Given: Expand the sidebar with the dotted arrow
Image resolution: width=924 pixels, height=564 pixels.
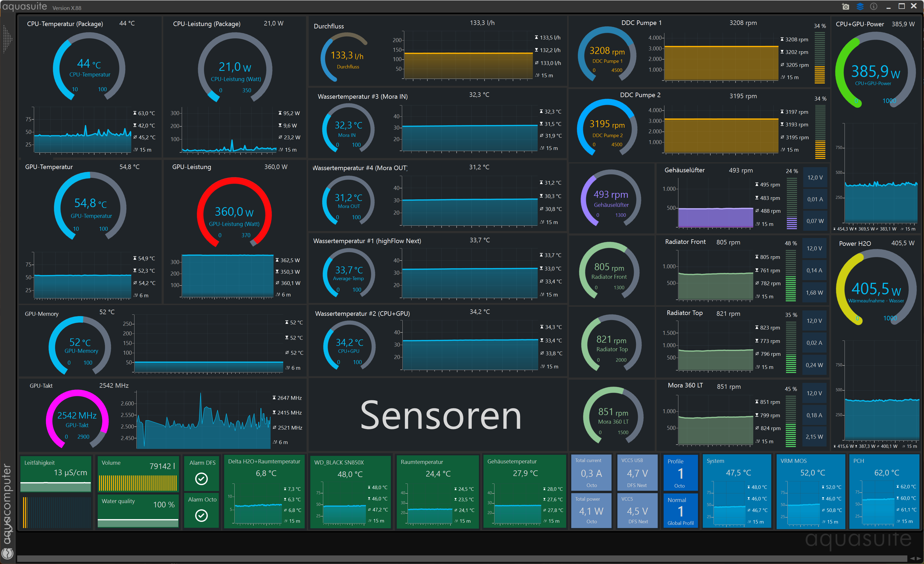Looking at the screenshot, I should 7,39.
